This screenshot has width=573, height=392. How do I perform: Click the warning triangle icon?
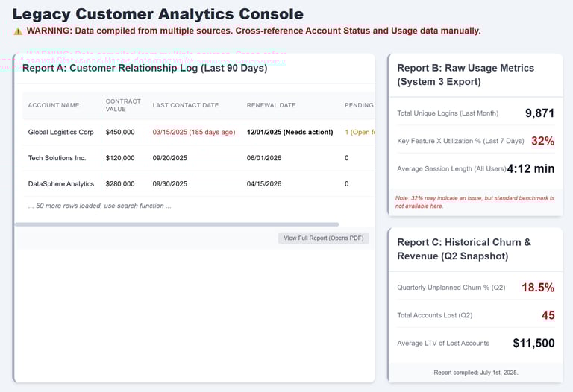18,31
